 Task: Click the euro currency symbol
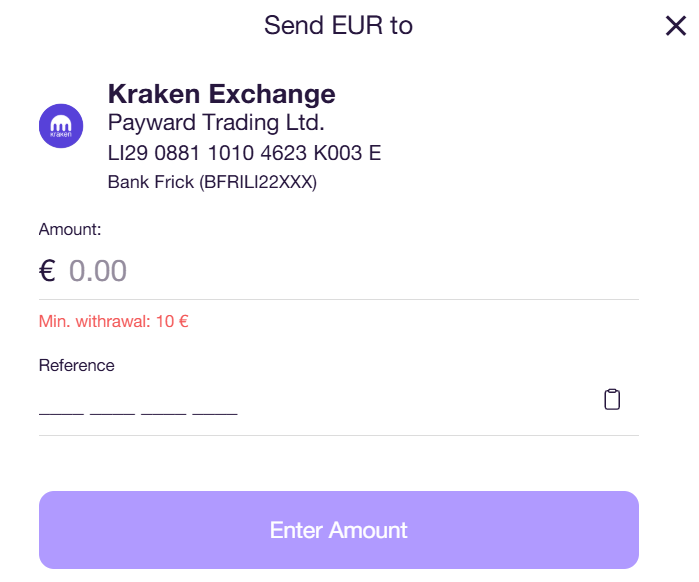[x=47, y=271]
